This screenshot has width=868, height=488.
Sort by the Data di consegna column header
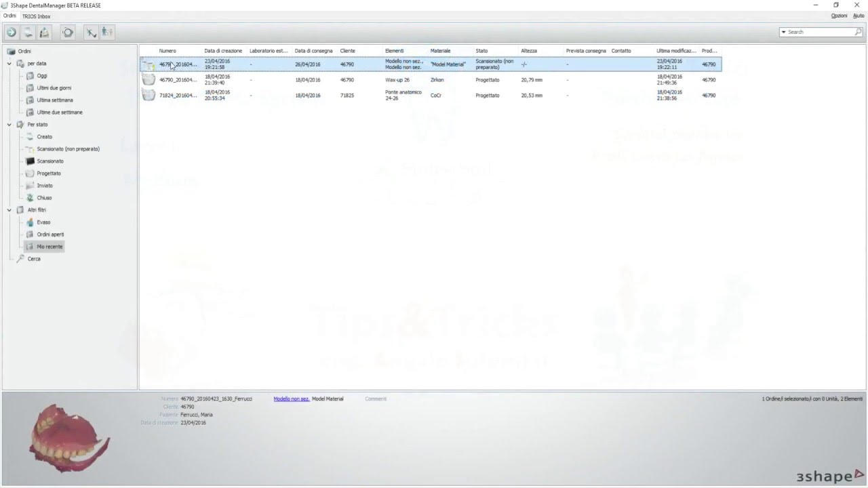pos(314,51)
